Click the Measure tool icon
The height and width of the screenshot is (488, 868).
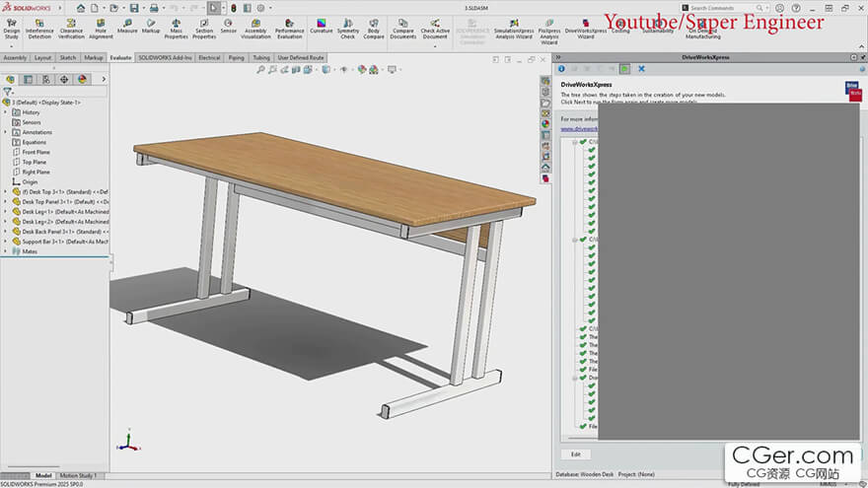pos(127,23)
